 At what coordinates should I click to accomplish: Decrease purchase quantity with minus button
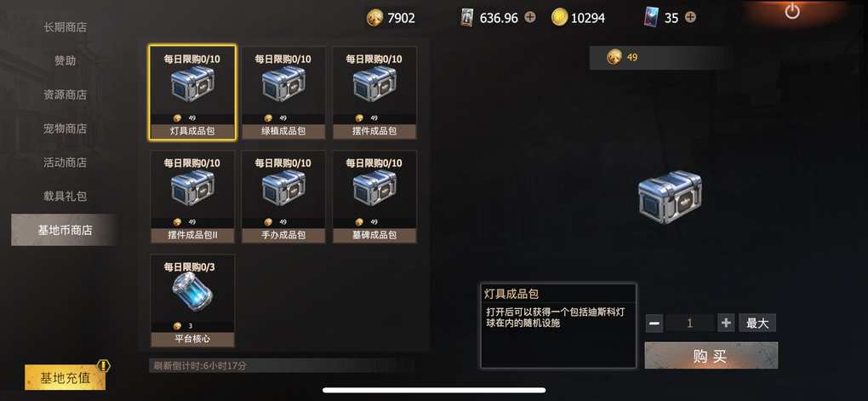(654, 323)
